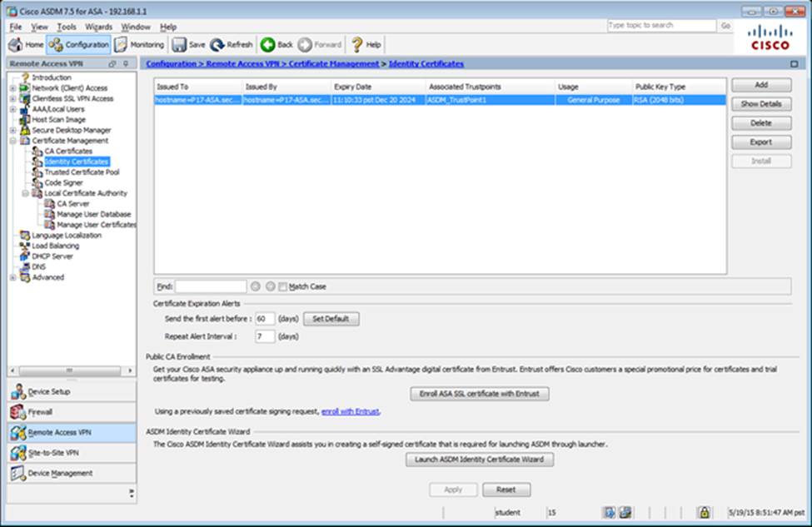The image size is (812, 527).
Task: Expand the Network (Client) Access node
Action: pos(12,88)
